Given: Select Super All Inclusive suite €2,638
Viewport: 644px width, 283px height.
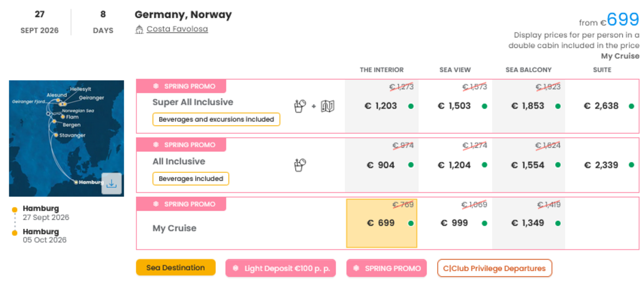Looking at the screenshot, I should tap(601, 106).
